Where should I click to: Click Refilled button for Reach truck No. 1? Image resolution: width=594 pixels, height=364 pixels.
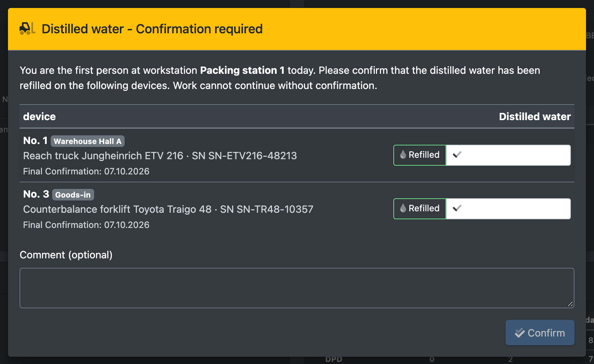point(420,155)
